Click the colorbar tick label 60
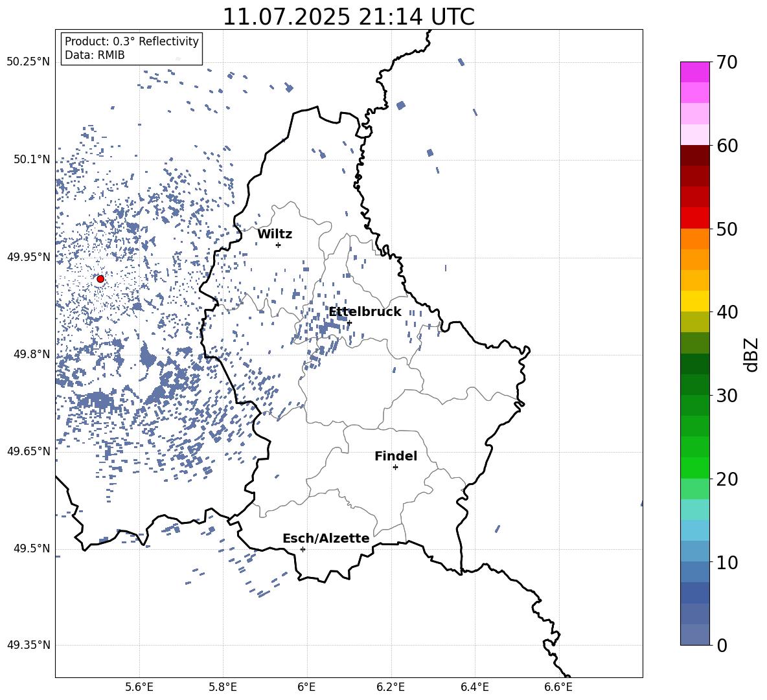Image resolution: width=767 pixels, height=700 pixels. tap(727, 146)
